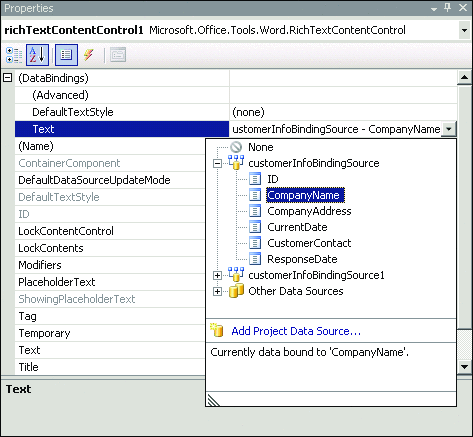473x437 pixels.
Task: Select the LockContentControl property
Action: [x=110, y=231]
